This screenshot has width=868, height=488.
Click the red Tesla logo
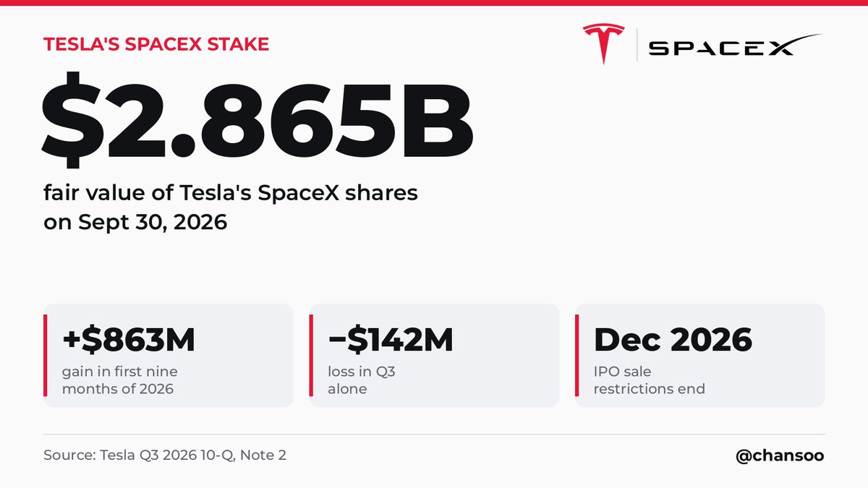[603, 44]
